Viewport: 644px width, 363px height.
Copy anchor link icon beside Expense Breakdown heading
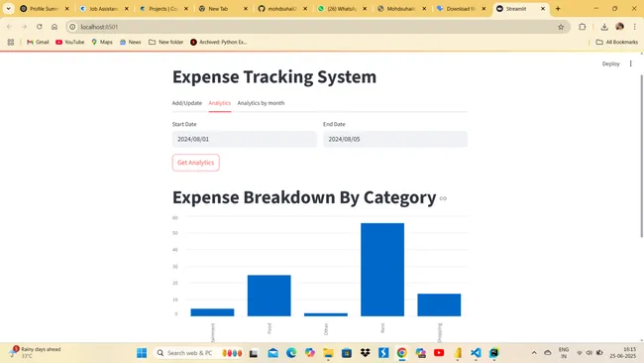443,198
